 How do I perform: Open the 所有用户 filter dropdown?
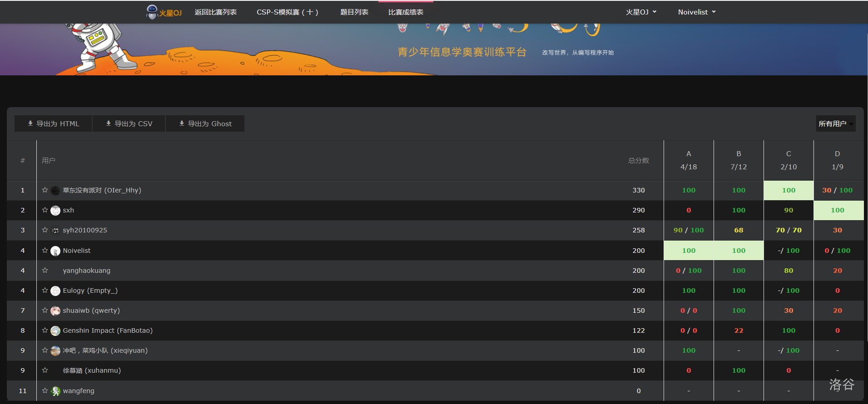point(835,124)
